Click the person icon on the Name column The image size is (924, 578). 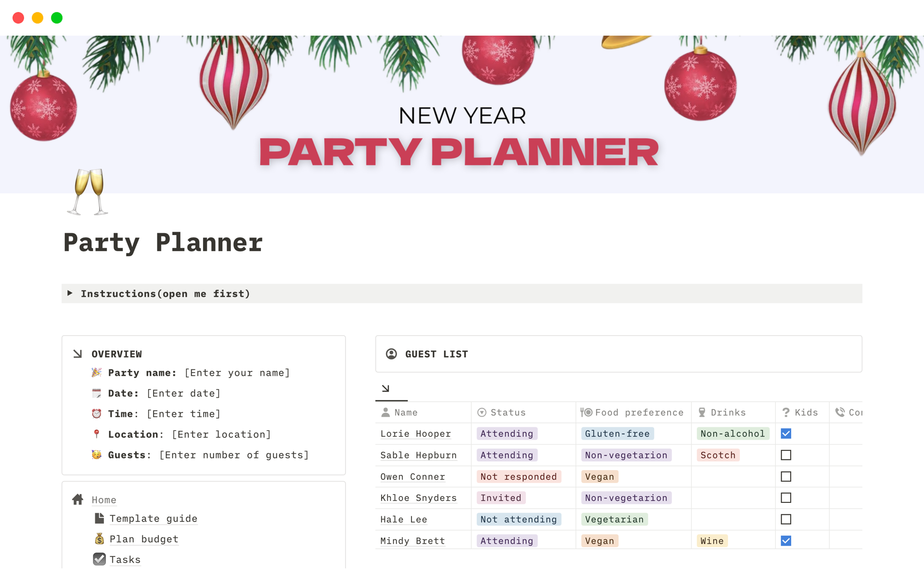[x=385, y=412]
